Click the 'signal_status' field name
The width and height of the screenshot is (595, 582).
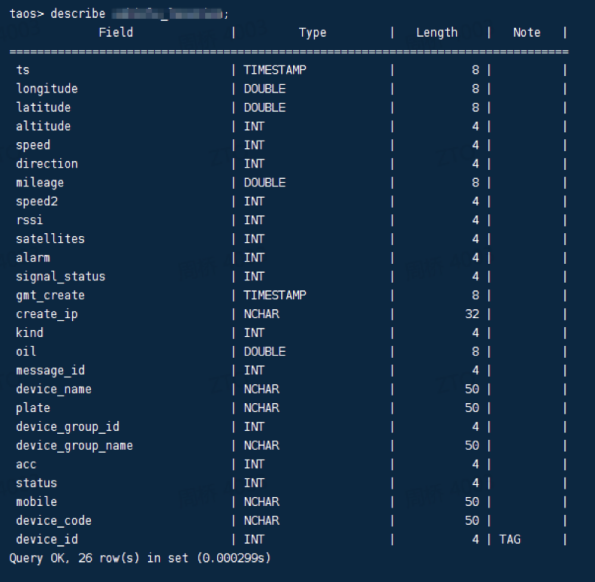tap(61, 277)
